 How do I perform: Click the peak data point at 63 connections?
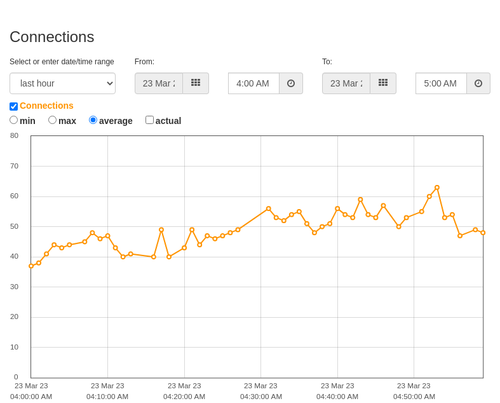point(437,188)
